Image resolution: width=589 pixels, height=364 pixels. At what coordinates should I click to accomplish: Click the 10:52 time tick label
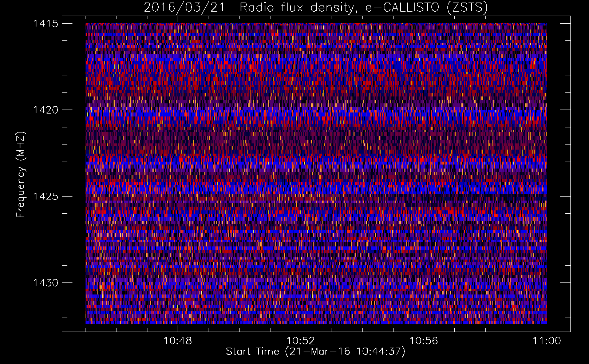coord(301,341)
